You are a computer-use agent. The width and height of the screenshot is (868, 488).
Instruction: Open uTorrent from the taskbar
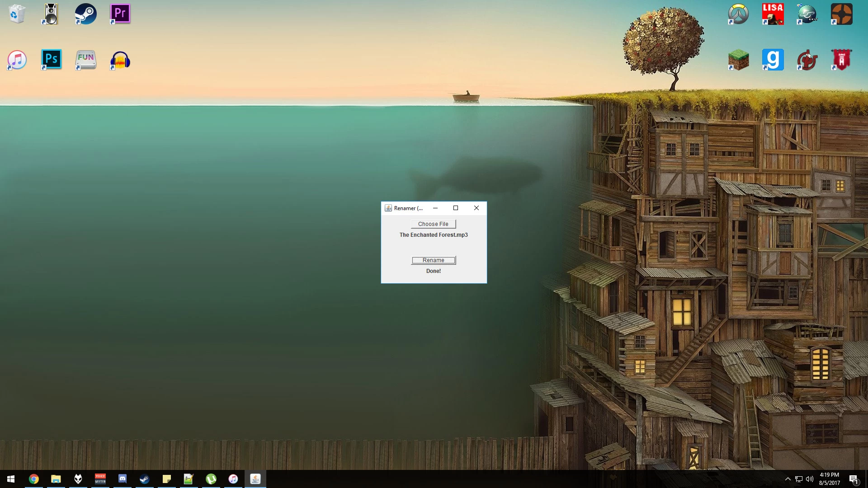[x=211, y=479]
